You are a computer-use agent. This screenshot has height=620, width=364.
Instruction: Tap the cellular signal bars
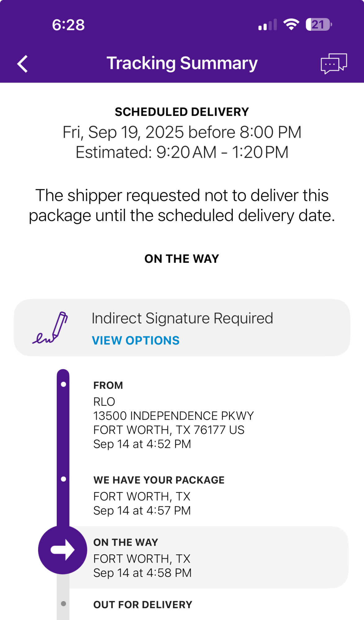click(x=268, y=25)
